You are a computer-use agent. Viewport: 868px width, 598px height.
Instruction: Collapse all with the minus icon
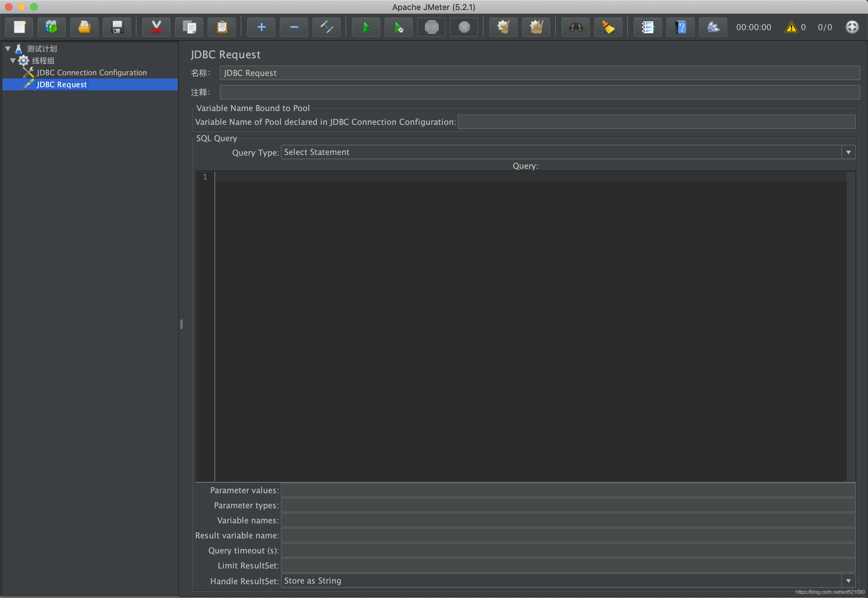pyautogui.click(x=294, y=27)
